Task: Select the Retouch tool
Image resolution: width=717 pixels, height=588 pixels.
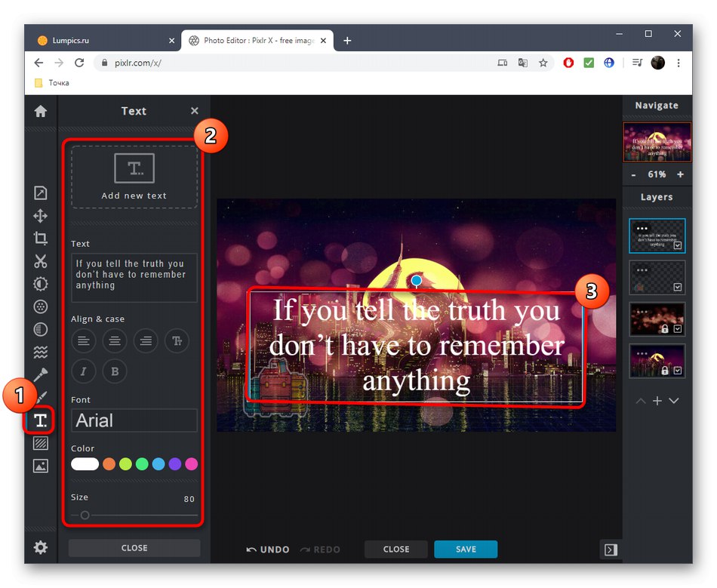Action: pos(40,375)
